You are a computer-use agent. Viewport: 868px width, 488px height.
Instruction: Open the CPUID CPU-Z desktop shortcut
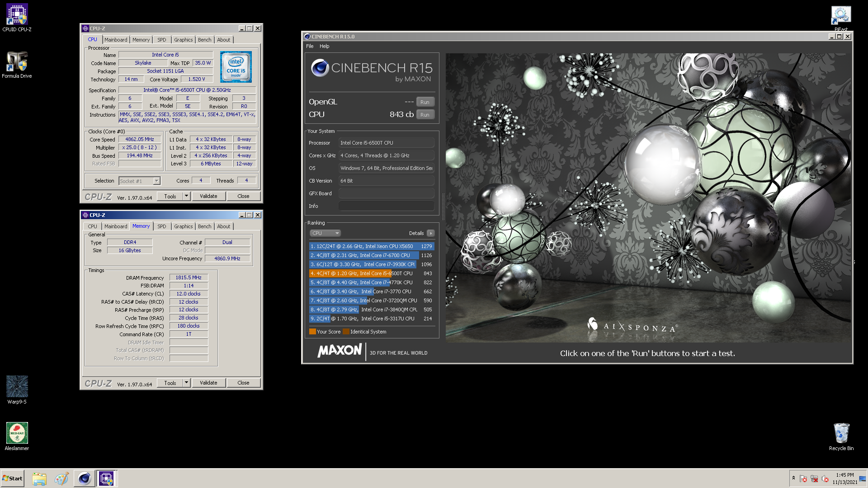click(17, 17)
